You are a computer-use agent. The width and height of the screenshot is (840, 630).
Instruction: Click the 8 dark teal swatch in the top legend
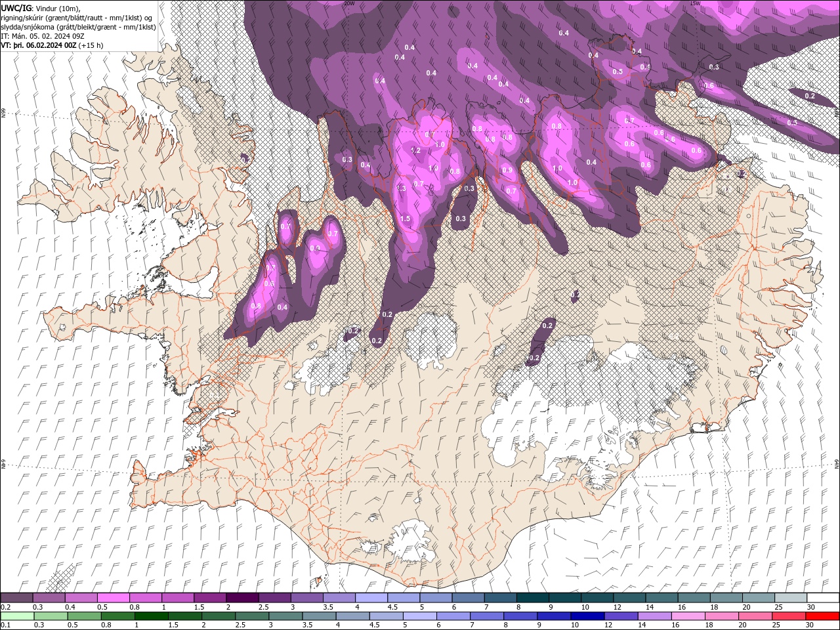click(532, 598)
